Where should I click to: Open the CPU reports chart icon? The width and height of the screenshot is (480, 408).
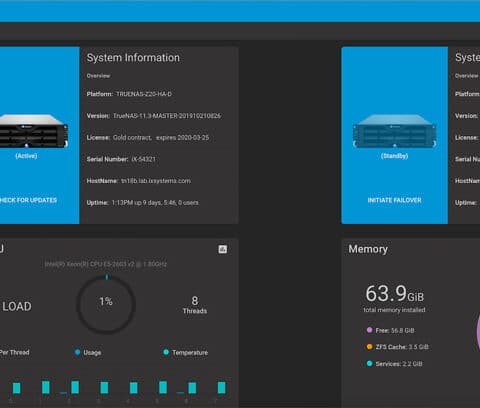pos(223,249)
